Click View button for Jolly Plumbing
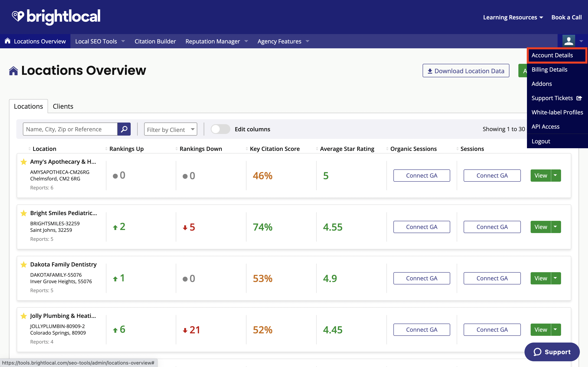 coord(541,329)
